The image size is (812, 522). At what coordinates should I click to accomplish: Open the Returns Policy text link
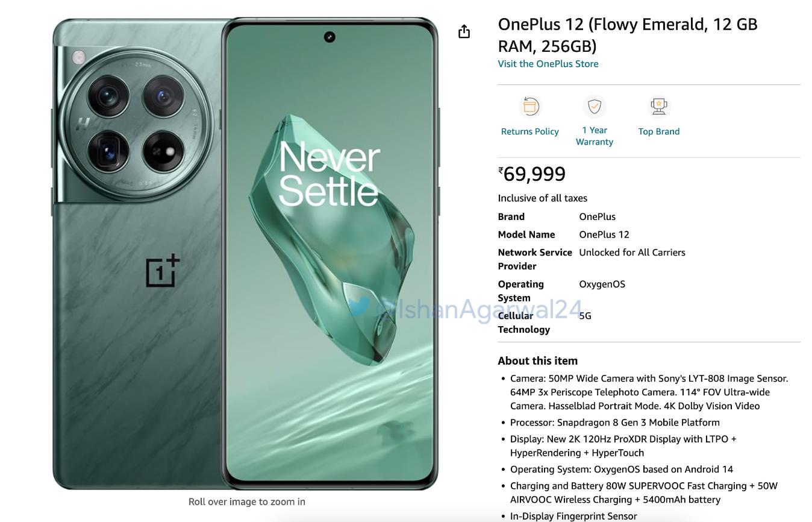530,131
